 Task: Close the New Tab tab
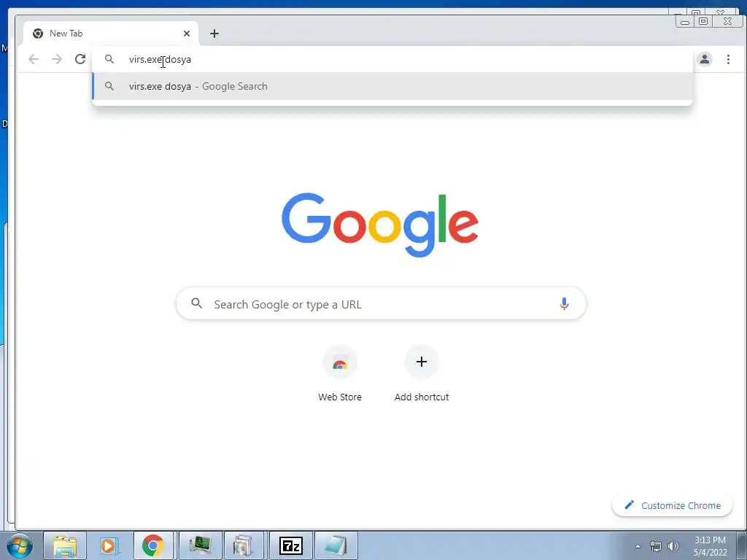point(187,34)
